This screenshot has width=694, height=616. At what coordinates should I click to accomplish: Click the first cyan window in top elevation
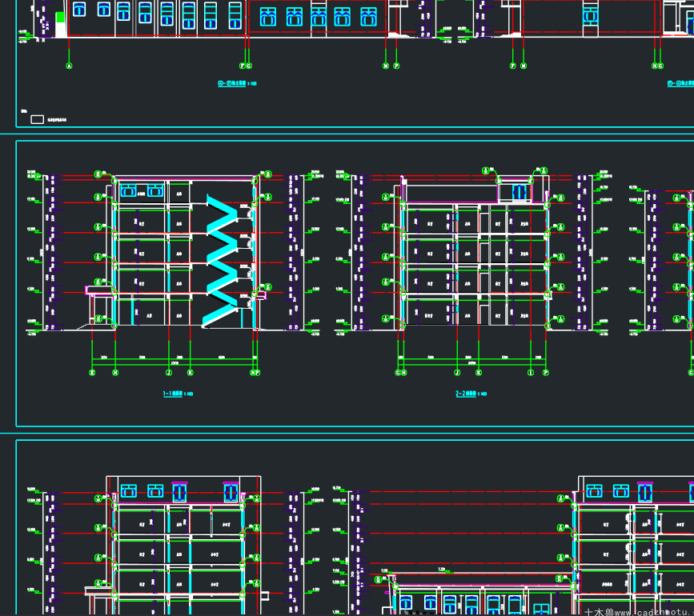79,9
